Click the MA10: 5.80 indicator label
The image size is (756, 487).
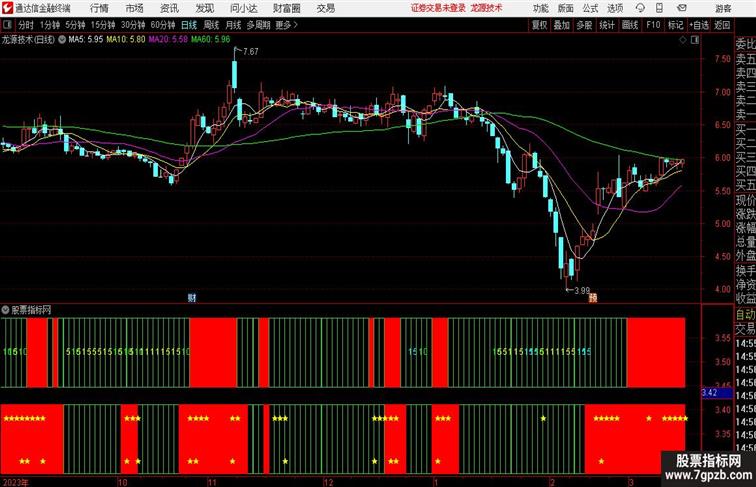126,40
